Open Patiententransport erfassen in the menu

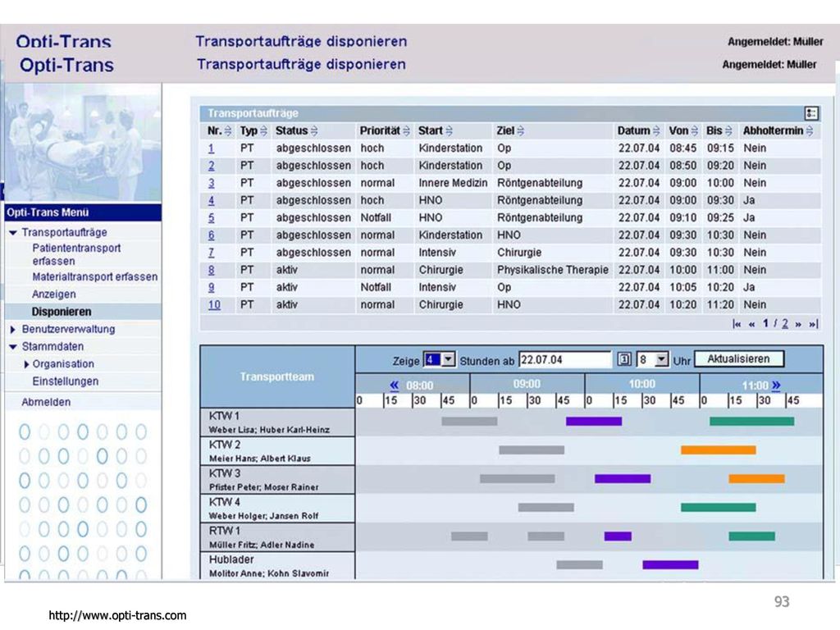(76, 254)
